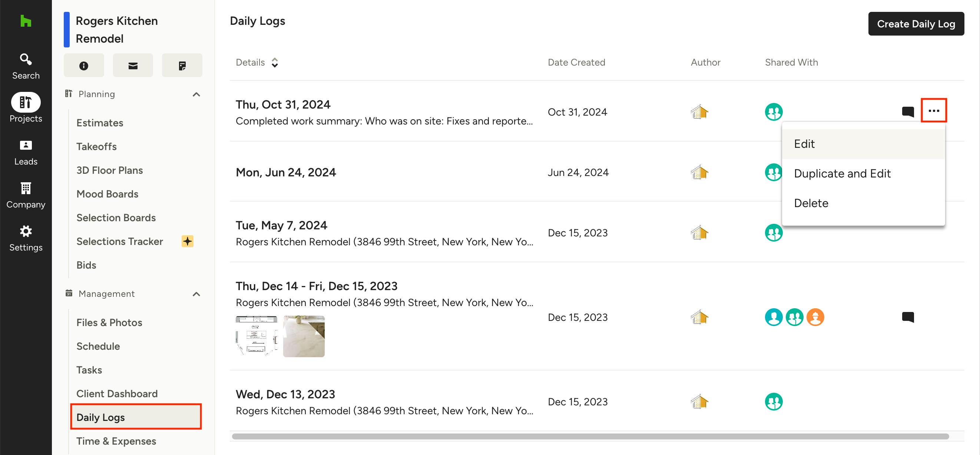Click the Create Daily Log button
The height and width of the screenshot is (455, 980).
click(x=916, y=24)
